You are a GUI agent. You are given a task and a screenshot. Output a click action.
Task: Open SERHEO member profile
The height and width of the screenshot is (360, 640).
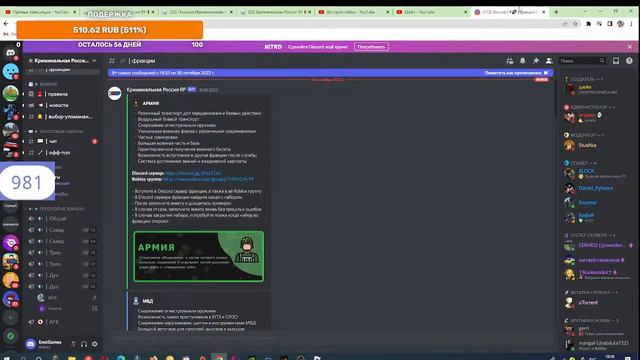(x=597, y=246)
